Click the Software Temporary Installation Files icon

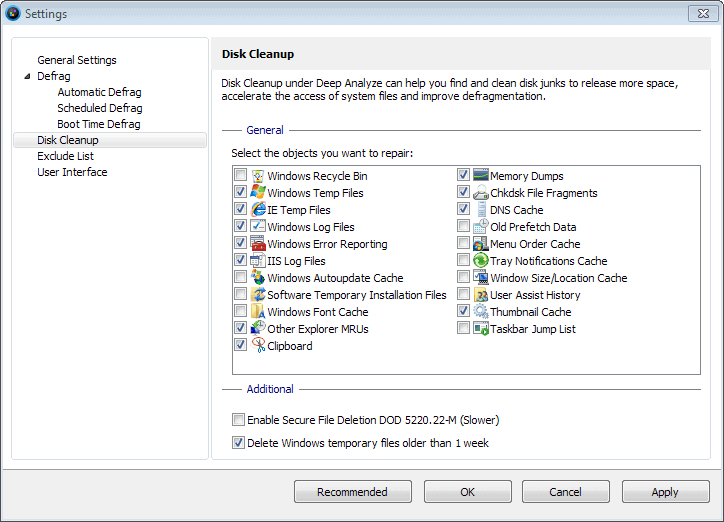258,295
